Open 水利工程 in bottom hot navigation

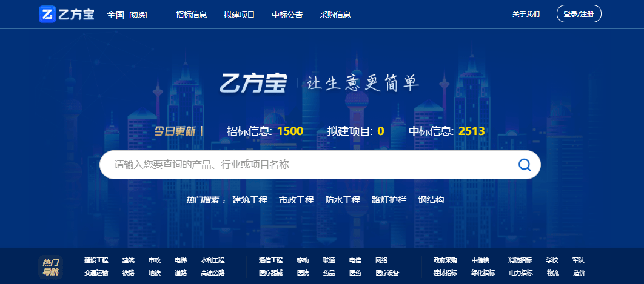click(x=213, y=260)
